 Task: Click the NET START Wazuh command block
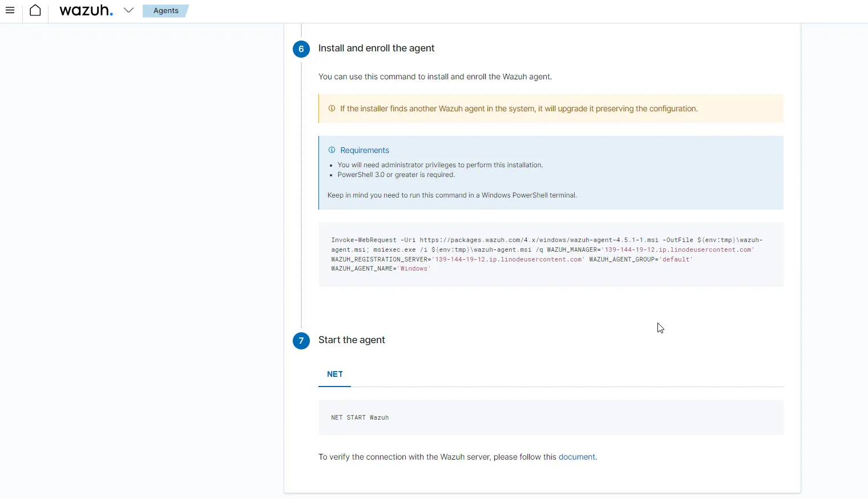551,417
